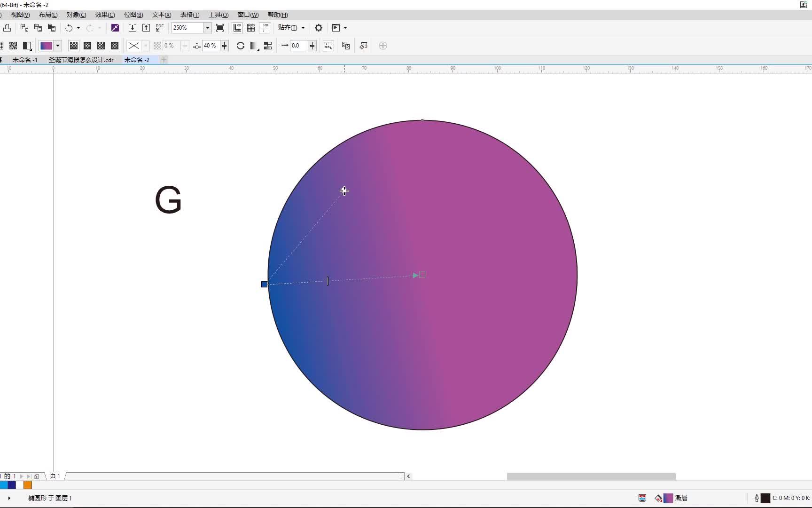Open the 帮助(H) menu
This screenshot has width=812, height=508.
(278, 15)
